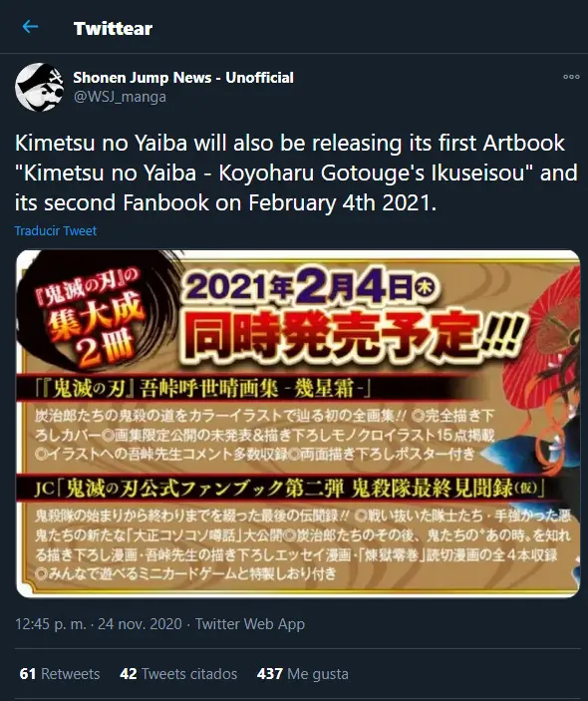
Task: View the 42 Tweets citados list
Action: 178,674
